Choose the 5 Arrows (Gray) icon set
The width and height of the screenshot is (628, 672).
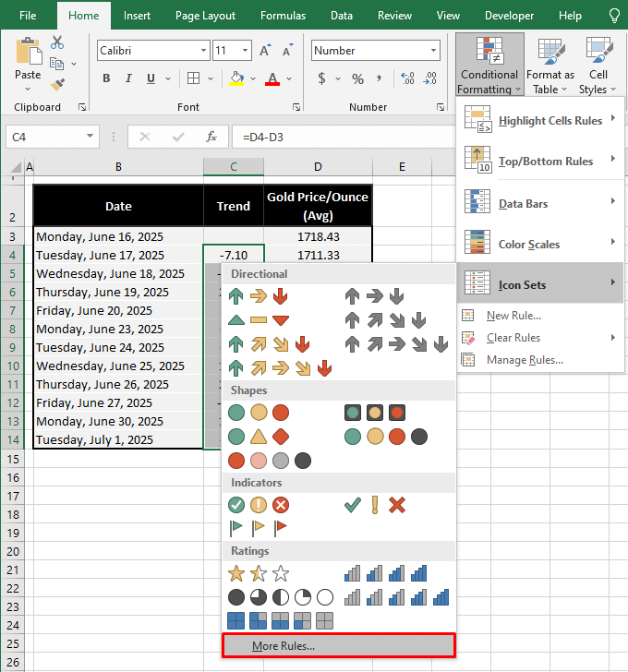click(x=396, y=344)
